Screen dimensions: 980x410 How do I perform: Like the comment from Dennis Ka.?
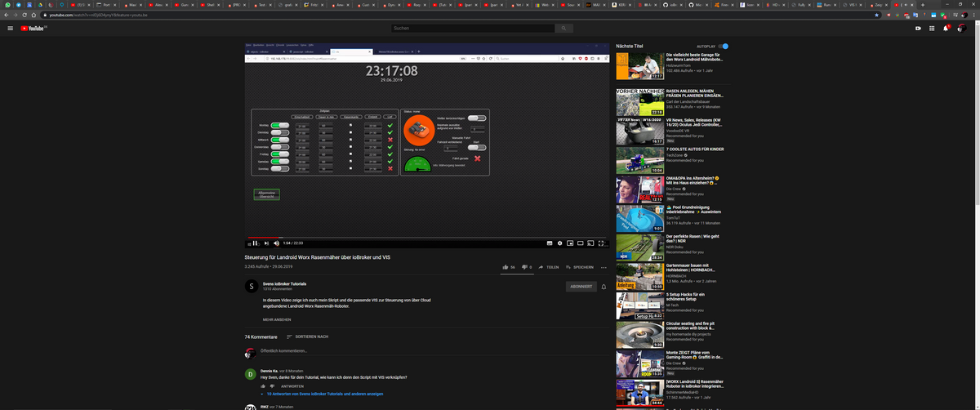tap(263, 385)
